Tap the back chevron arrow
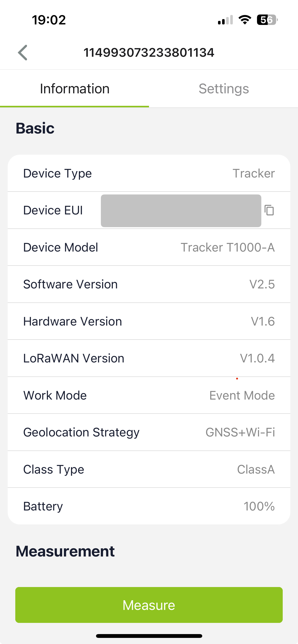The image size is (298, 644). [23, 53]
